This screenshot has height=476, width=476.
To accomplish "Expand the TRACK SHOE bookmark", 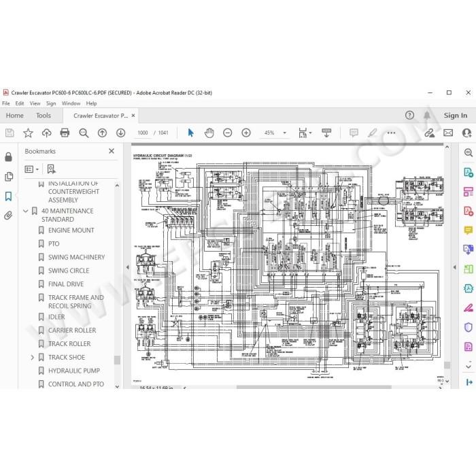I will (32, 357).
